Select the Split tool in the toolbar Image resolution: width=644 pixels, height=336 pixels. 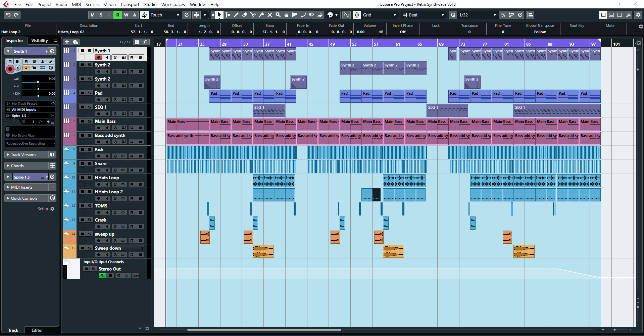[253, 15]
